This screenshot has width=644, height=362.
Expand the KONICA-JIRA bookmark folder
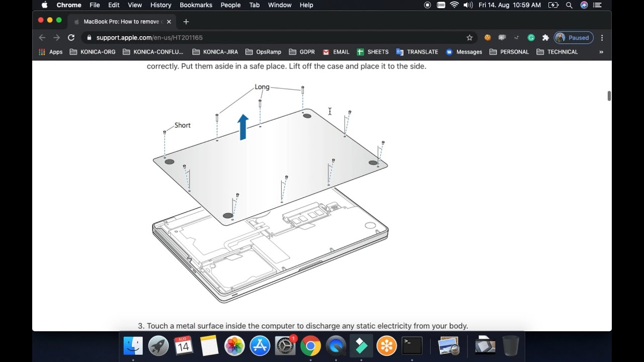(x=215, y=52)
